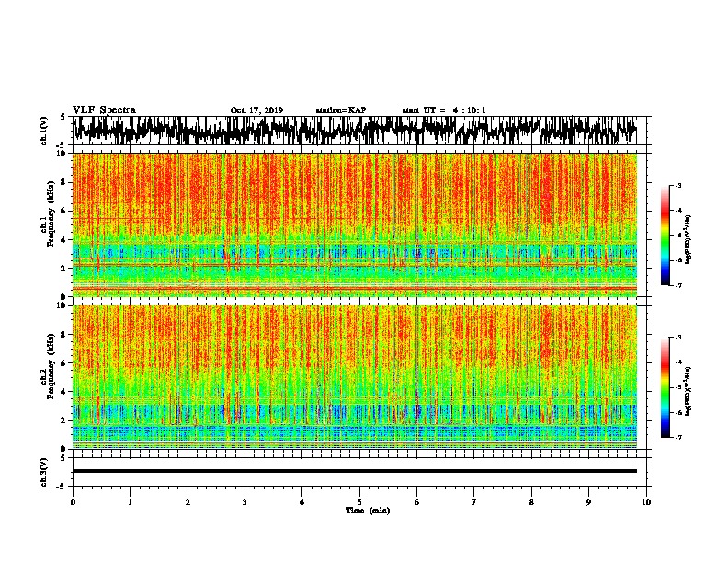Click time axis tick label '1'
Viewport: 728px width, 563px height.
(130, 502)
